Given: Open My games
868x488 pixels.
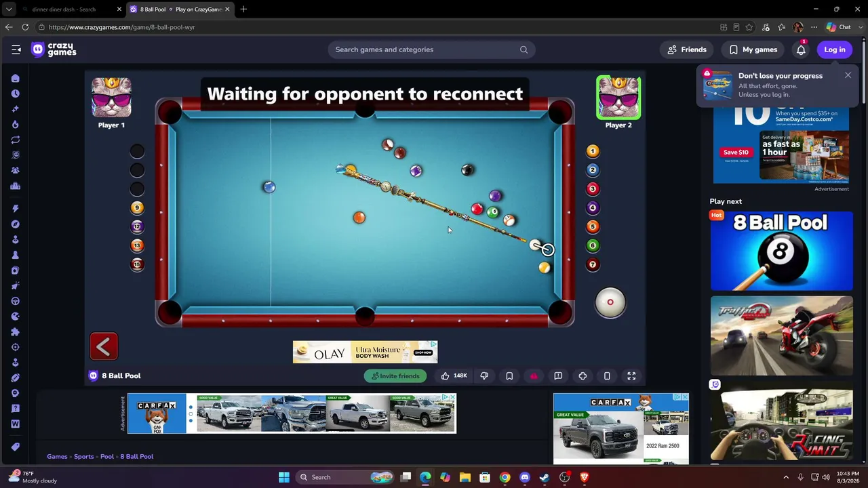Looking at the screenshot, I should (x=753, y=49).
